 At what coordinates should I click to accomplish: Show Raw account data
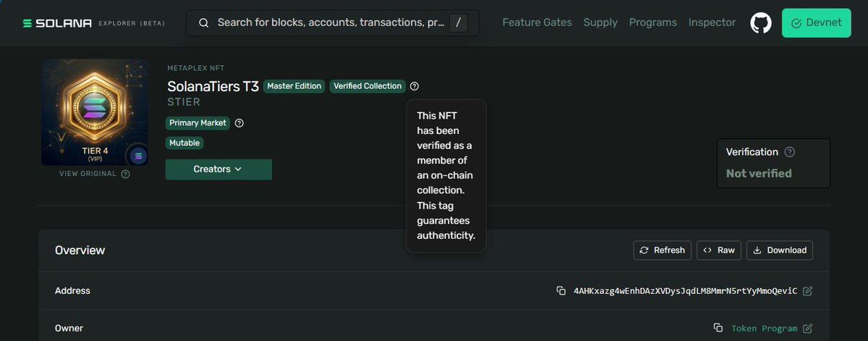(x=719, y=251)
